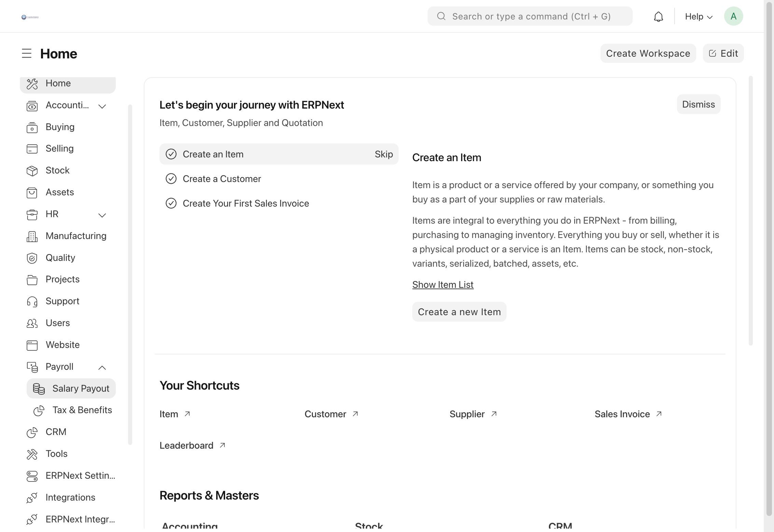Click the Manufacturing building icon
This screenshot has width=774, height=532.
(32, 236)
